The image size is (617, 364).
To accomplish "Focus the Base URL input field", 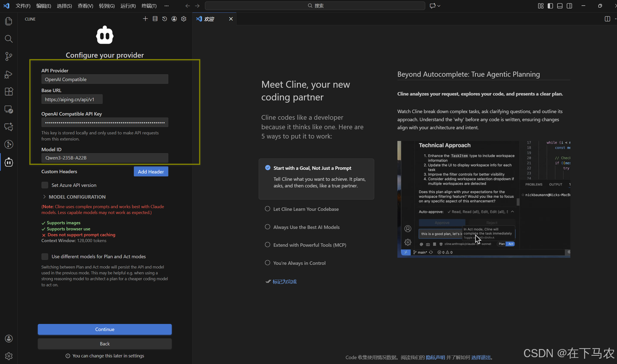I will (x=72, y=99).
